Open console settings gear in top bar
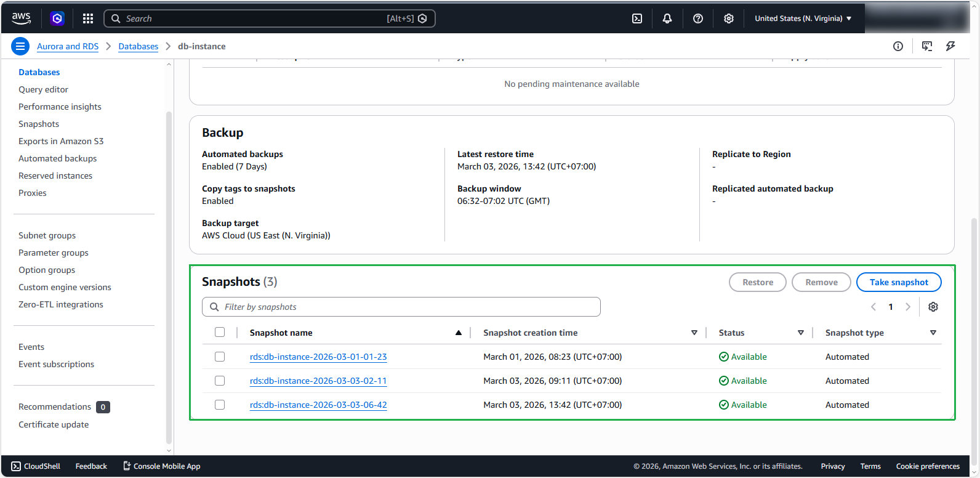 729,18
